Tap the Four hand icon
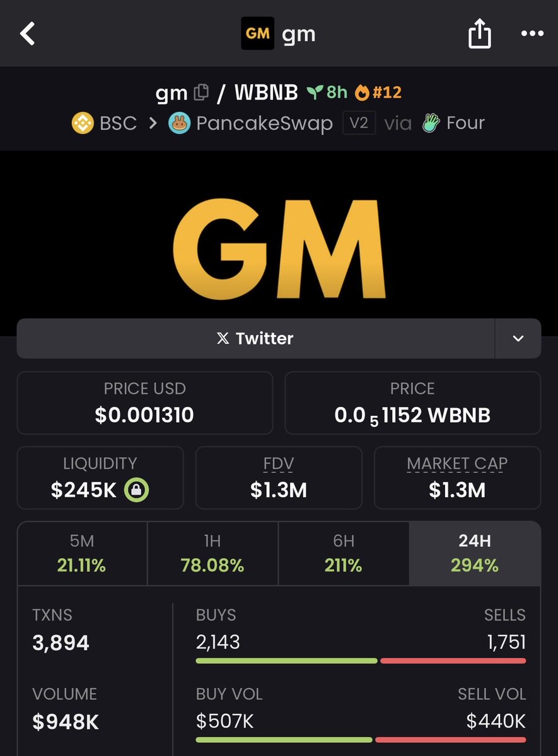The height and width of the screenshot is (756, 558). [x=431, y=123]
